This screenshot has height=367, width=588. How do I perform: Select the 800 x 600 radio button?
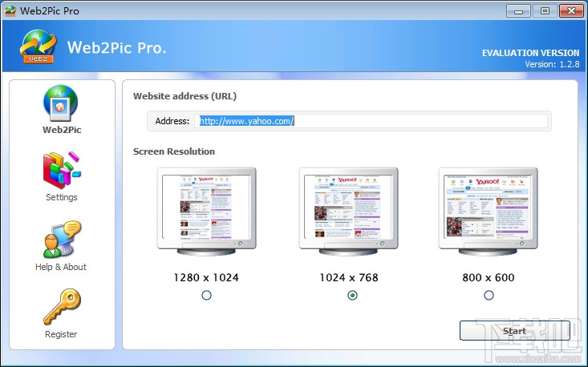click(x=489, y=295)
